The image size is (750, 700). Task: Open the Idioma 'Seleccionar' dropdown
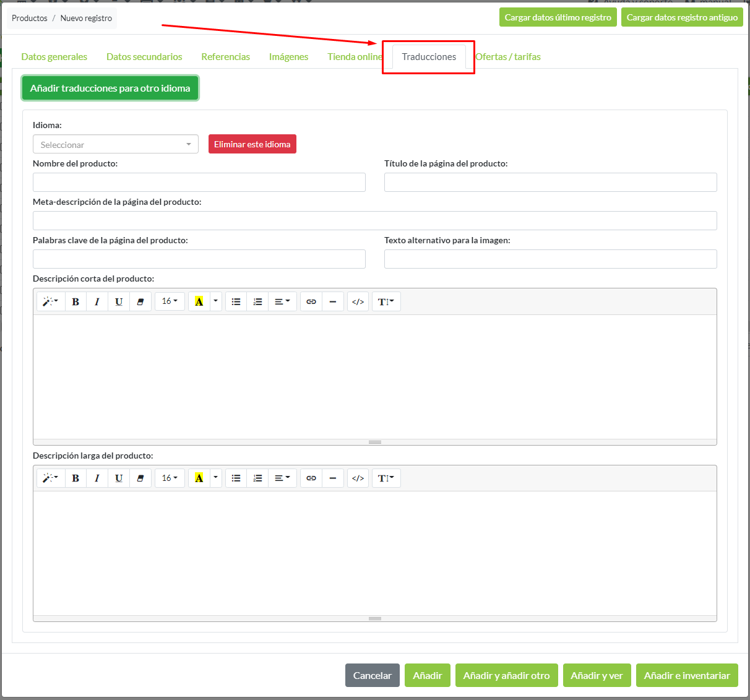pyautogui.click(x=115, y=144)
